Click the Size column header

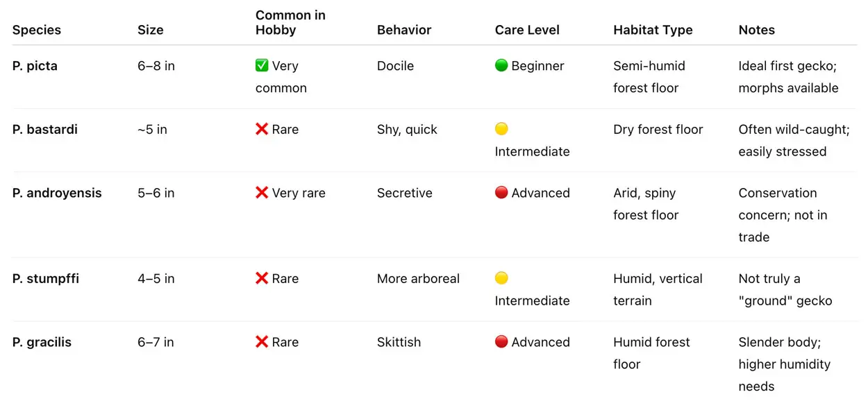pyautogui.click(x=151, y=30)
